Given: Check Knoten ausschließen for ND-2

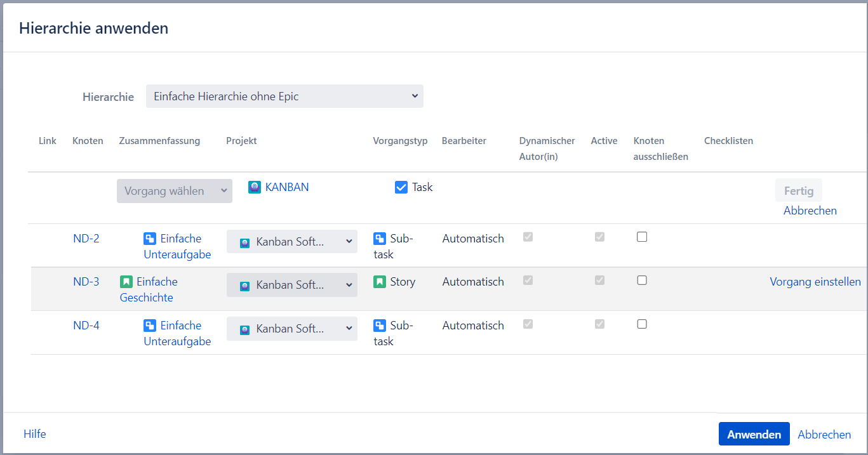Looking at the screenshot, I should coord(642,237).
